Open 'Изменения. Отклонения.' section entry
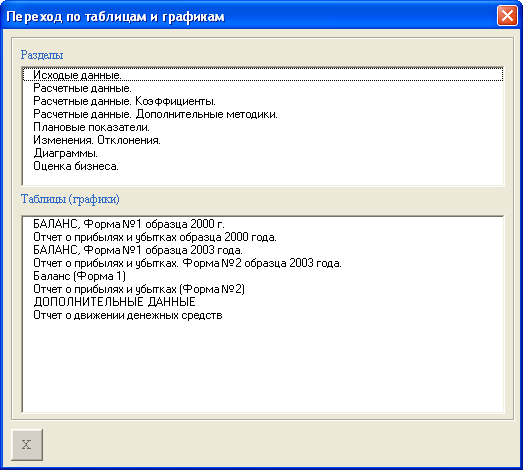The width and height of the screenshot is (523, 470). (263, 140)
